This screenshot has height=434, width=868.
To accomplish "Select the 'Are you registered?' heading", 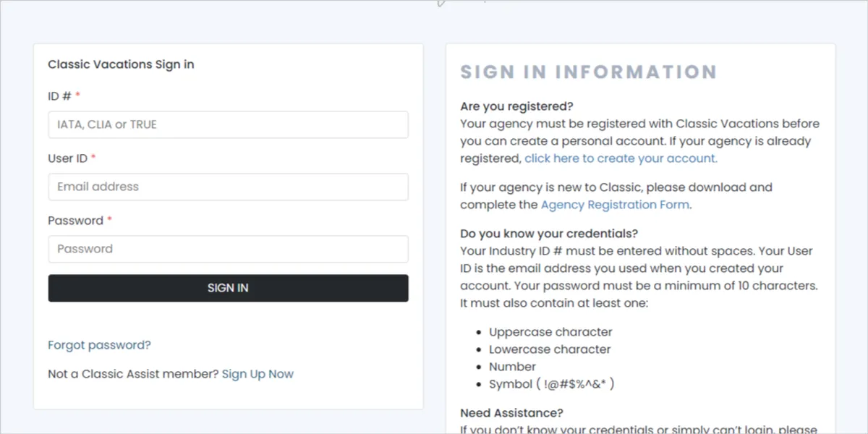I will (516, 107).
